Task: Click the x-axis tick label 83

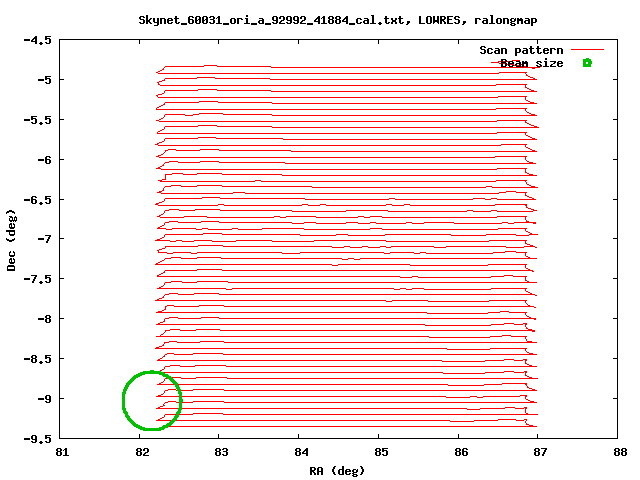Action: coord(220,453)
